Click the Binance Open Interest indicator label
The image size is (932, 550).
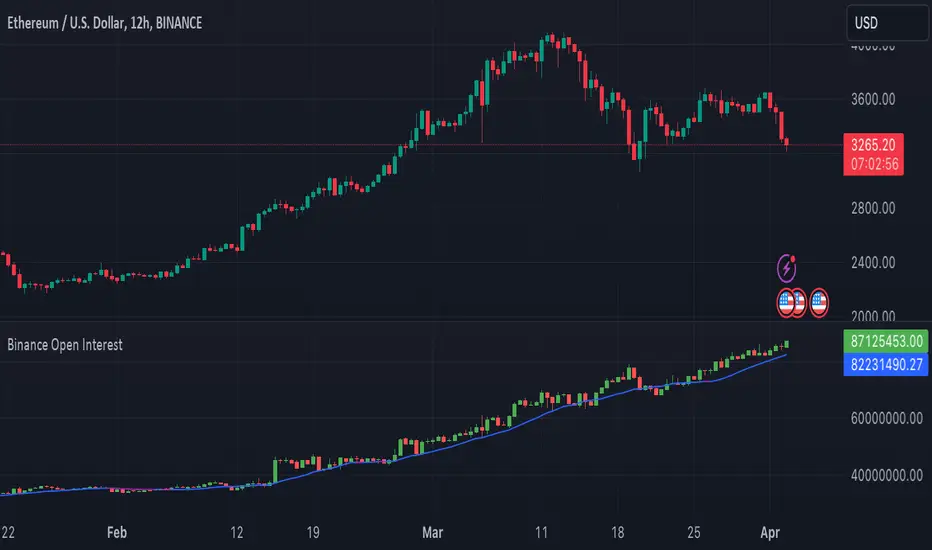[x=66, y=344]
